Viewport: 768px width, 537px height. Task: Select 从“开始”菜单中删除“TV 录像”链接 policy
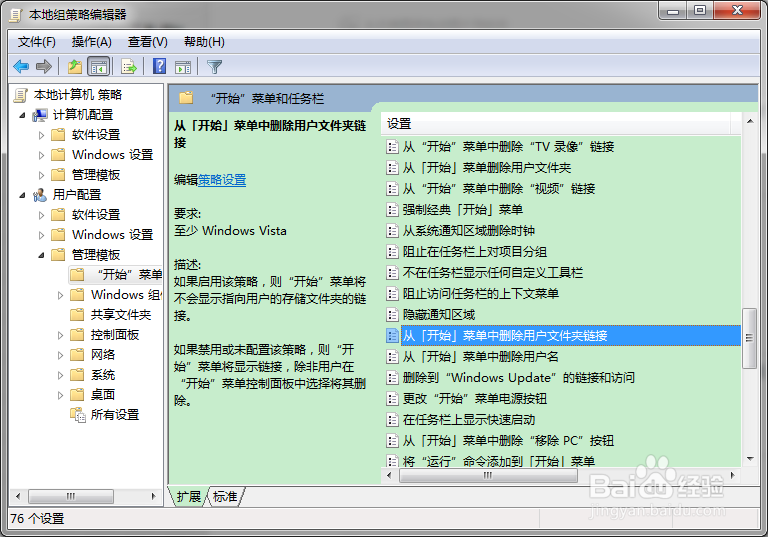click(508, 147)
